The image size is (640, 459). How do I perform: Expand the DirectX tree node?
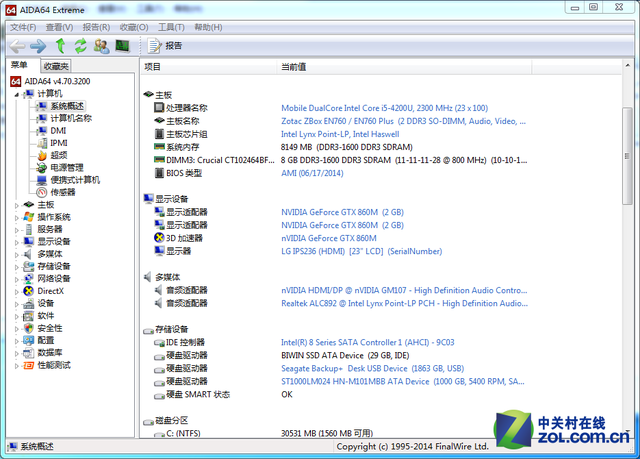(x=17, y=292)
